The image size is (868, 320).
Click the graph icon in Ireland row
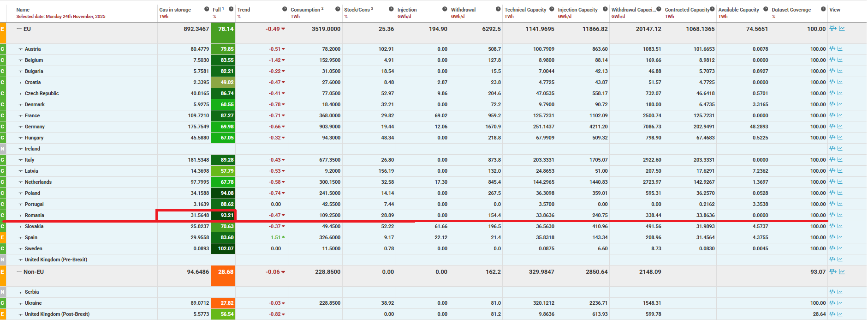pyautogui.click(x=840, y=149)
